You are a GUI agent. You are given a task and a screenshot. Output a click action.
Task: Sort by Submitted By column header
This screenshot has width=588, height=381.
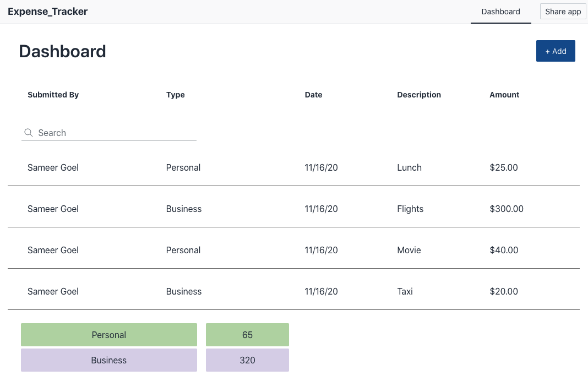[x=53, y=95]
